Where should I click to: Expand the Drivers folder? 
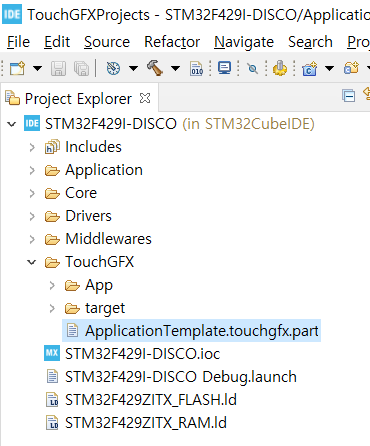point(32,216)
